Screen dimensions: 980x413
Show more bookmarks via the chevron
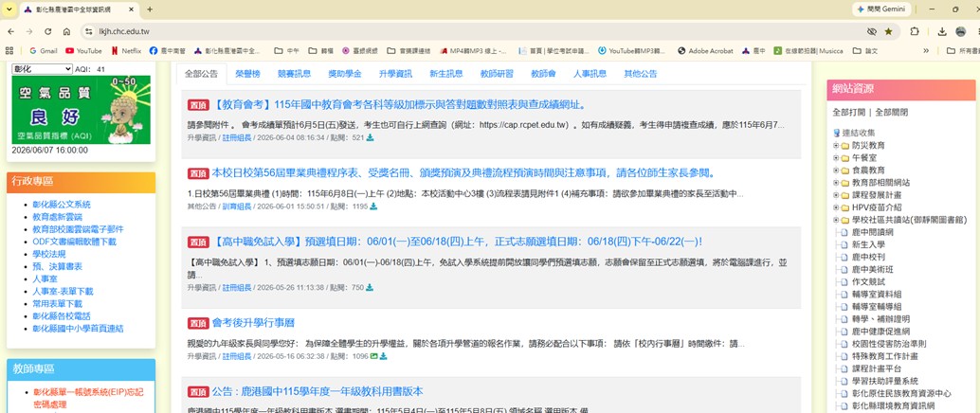pyautogui.click(x=926, y=50)
